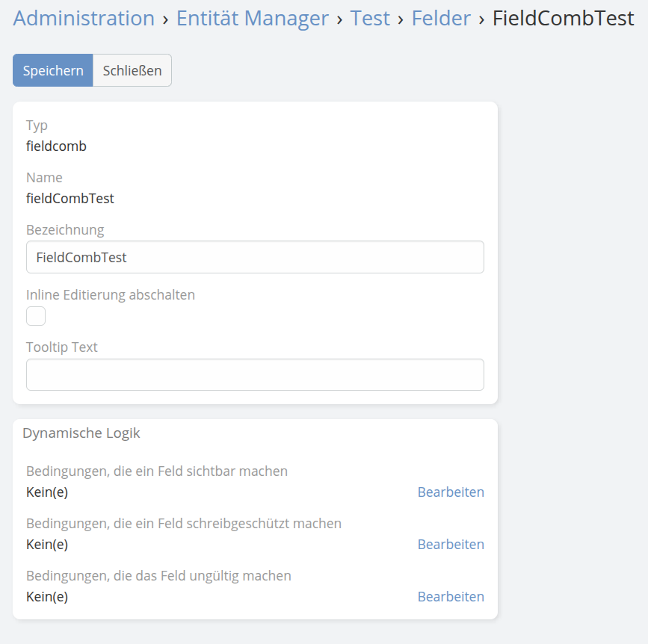Viewport: 648px width, 644px height.
Task: Click the Name value fieldCombTest
Action: coord(70,199)
